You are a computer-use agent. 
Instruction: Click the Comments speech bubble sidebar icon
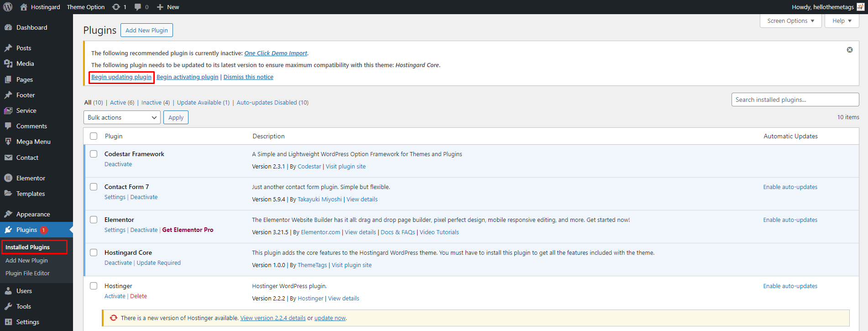(8, 126)
